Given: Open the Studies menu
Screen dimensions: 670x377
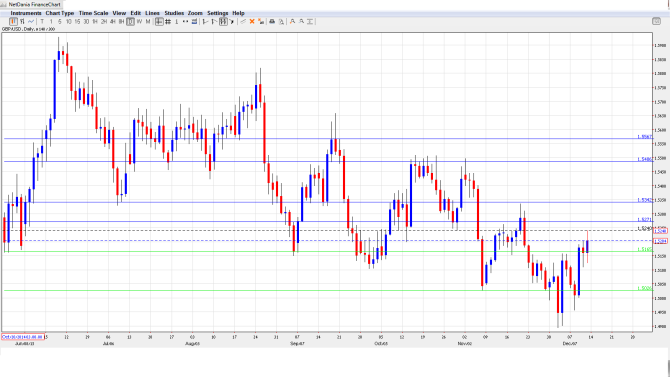Looking at the screenshot, I should [x=174, y=13].
